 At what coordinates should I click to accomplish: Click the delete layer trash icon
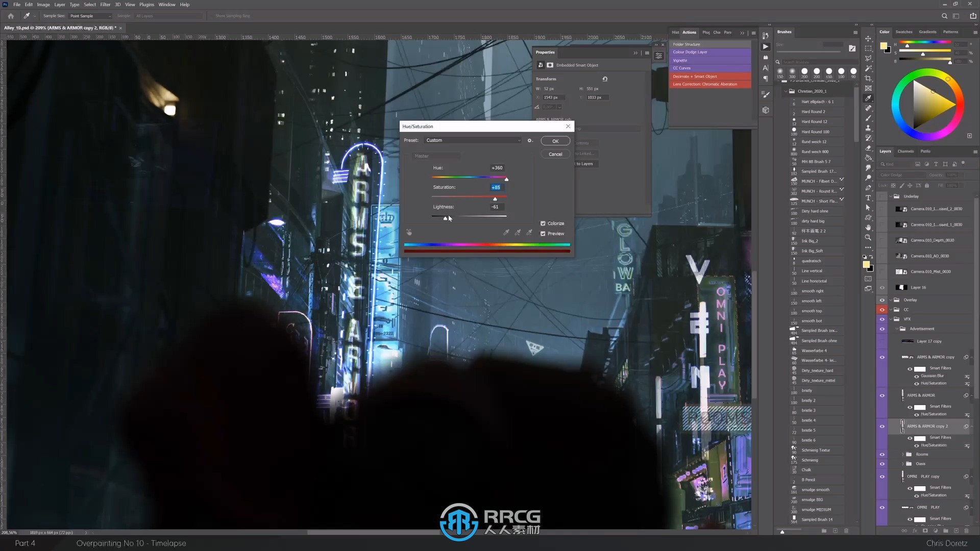coord(967,531)
